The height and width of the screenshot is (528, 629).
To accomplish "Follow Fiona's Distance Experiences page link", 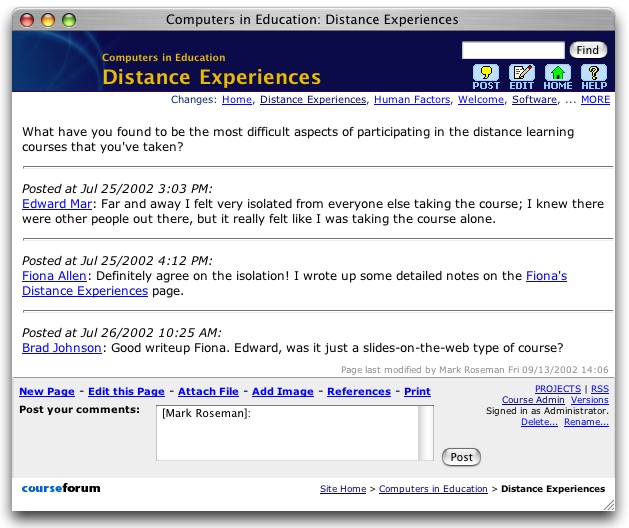I will (85, 291).
